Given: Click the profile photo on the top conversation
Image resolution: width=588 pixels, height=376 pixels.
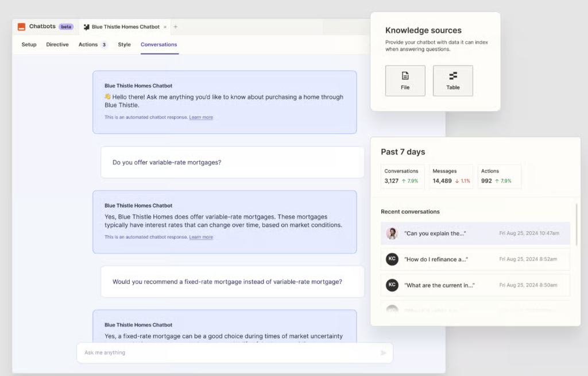Looking at the screenshot, I should coord(392,233).
